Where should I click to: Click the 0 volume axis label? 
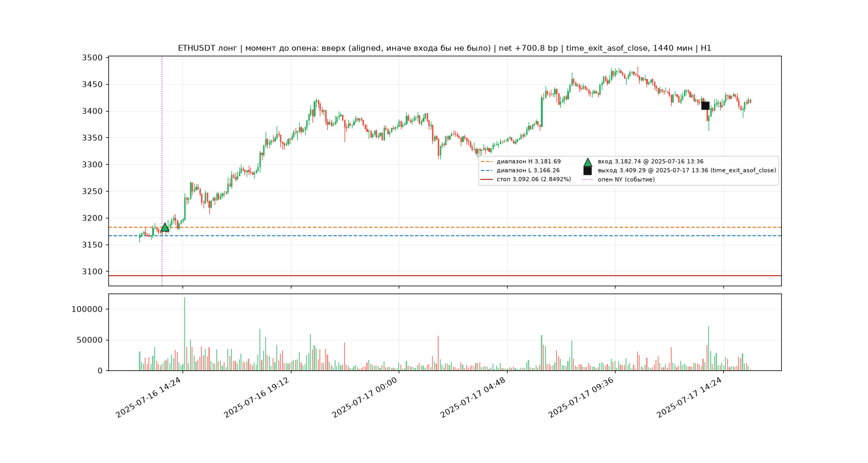[x=100, y=371]
